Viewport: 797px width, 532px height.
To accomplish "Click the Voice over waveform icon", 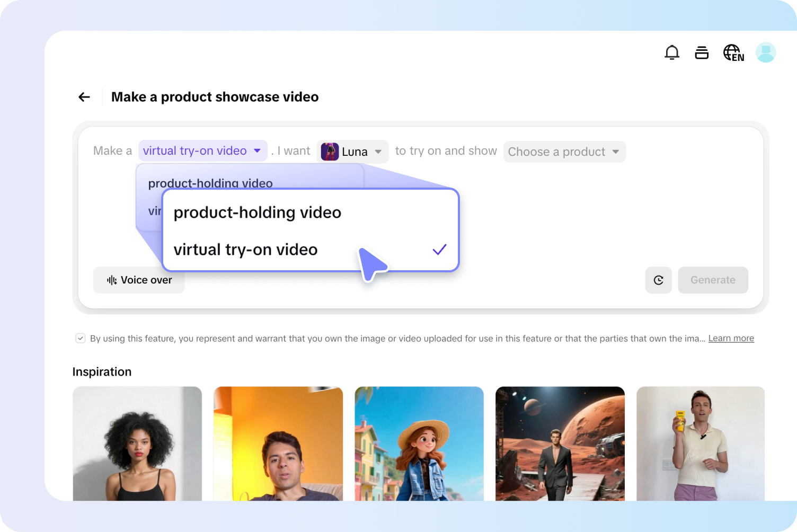I will (111, 280).
